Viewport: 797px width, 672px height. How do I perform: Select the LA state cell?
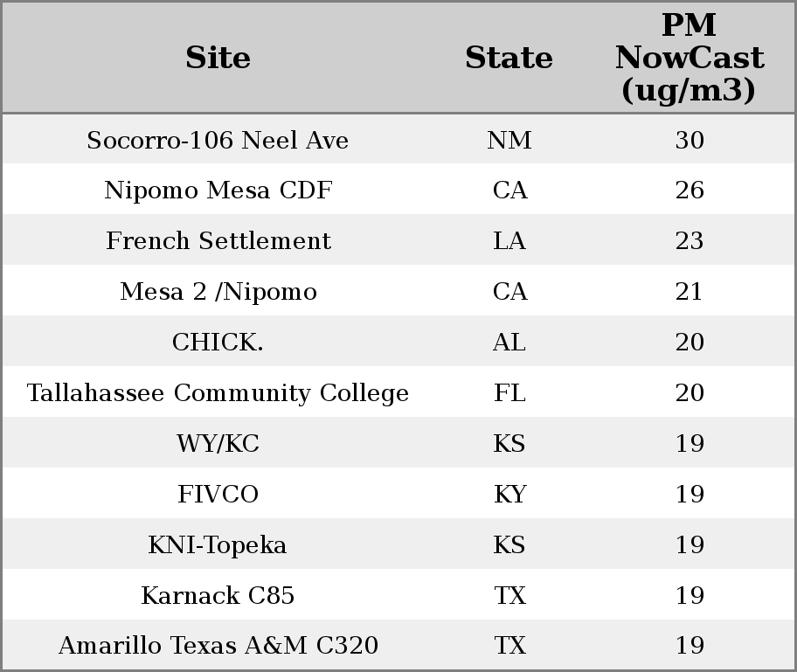[509, 241]
